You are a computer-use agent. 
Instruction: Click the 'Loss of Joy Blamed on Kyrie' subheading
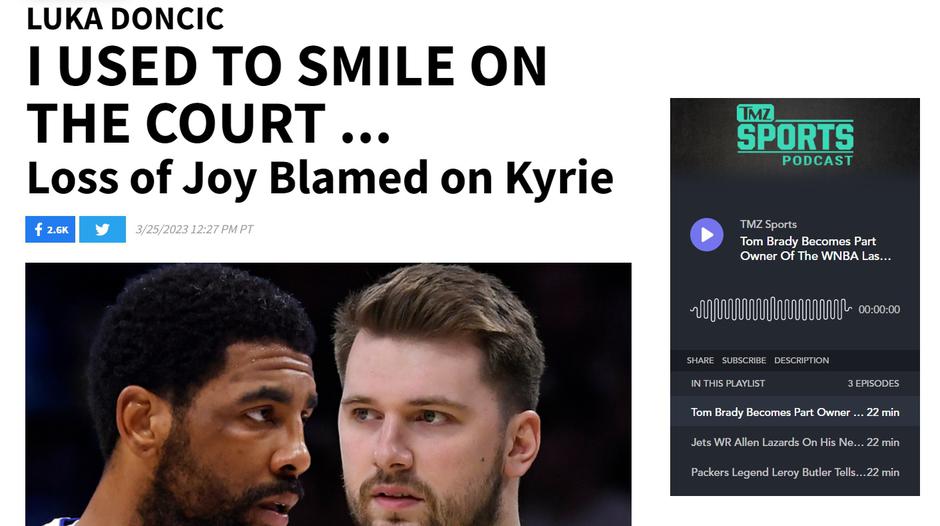(320, 179)
